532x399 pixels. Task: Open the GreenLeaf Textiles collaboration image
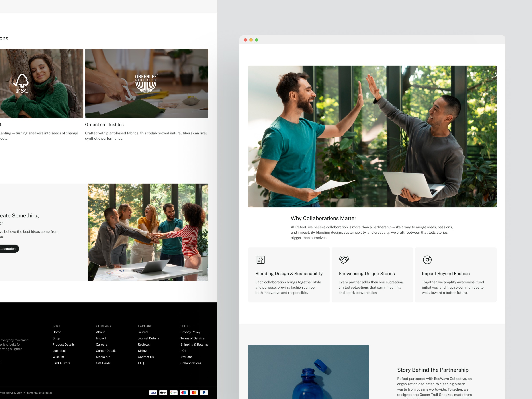(147, 83)
